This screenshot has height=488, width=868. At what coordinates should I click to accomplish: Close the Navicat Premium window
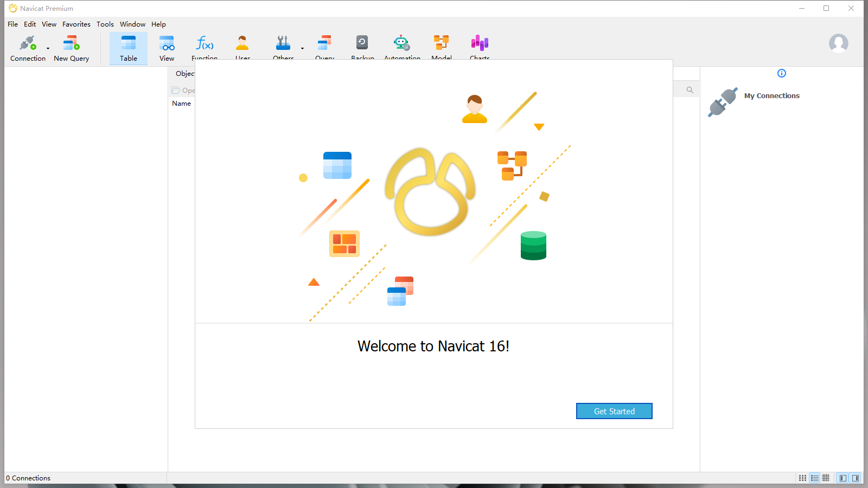tap(851, 8)
